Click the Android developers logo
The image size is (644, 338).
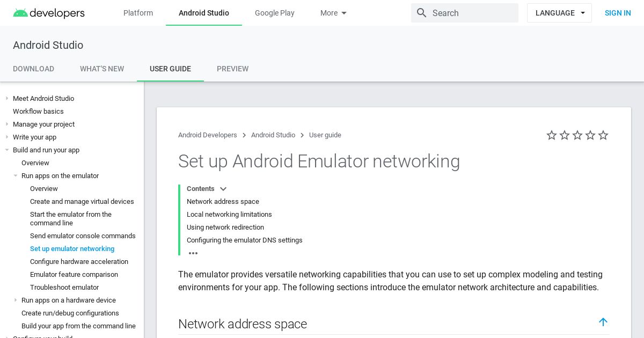point(49,13)
